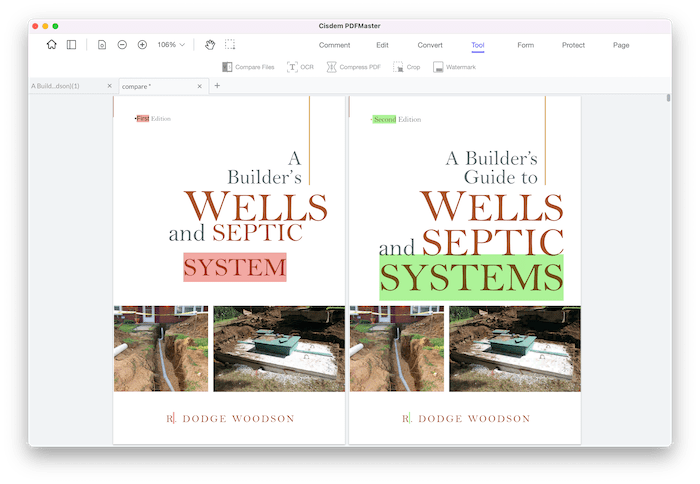The height and width of the screenshot is (484, 700).
Task: Zoom in with the plus icon
Action: [x=142, y=45]
